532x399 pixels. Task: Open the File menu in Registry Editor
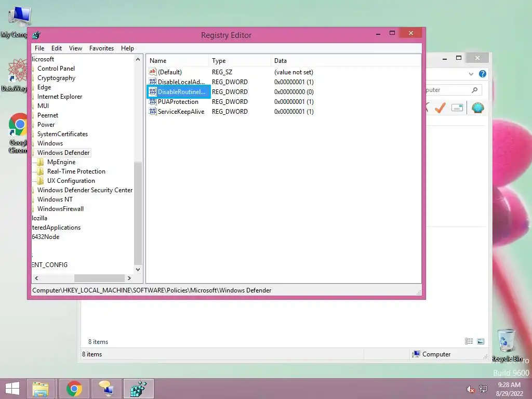(x=39, y=48)
